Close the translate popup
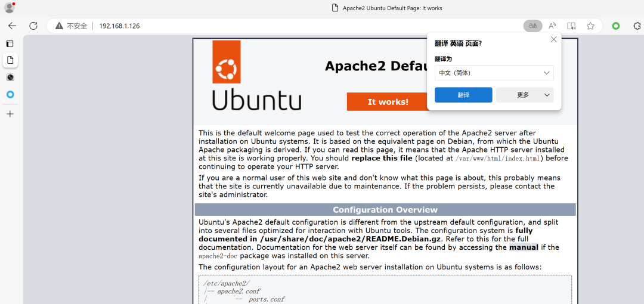Image resolution: width=644 pixels, height=304 pixels. coord(553,39)
